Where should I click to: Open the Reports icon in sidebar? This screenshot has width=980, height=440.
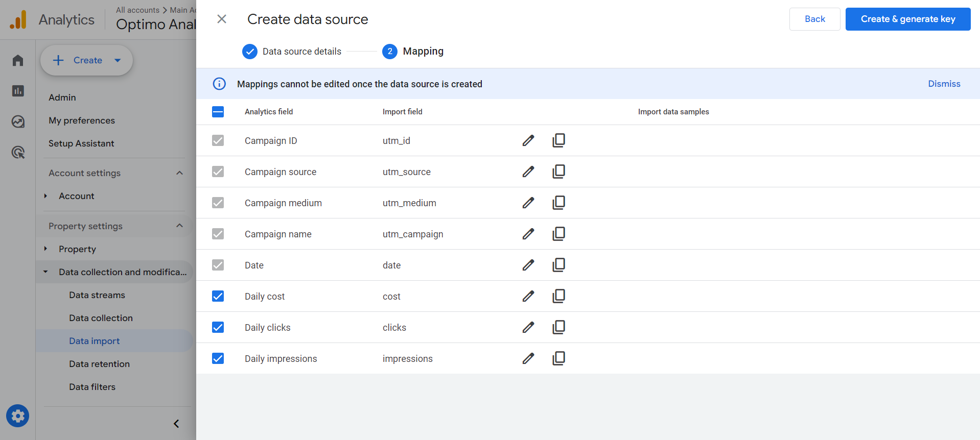(18, 91)
